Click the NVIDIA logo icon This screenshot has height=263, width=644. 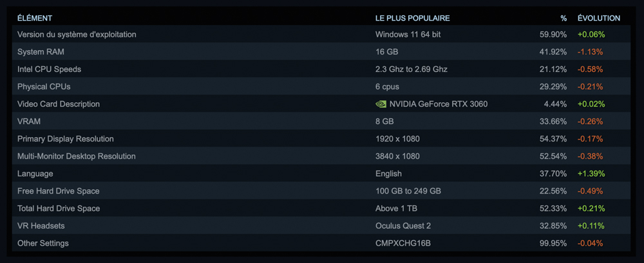click(381, 104)
